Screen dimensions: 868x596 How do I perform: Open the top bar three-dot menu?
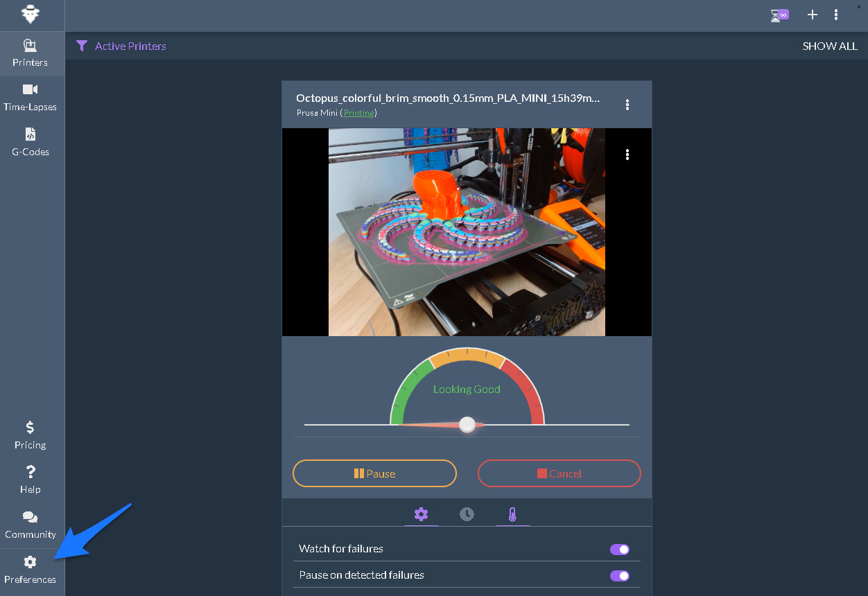coord(836,15)
